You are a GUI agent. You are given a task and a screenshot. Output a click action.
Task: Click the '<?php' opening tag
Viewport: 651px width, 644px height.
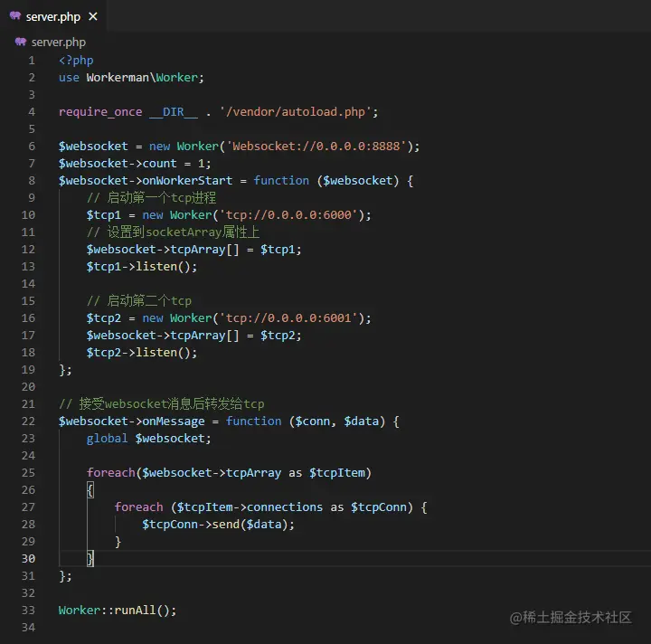76,61
